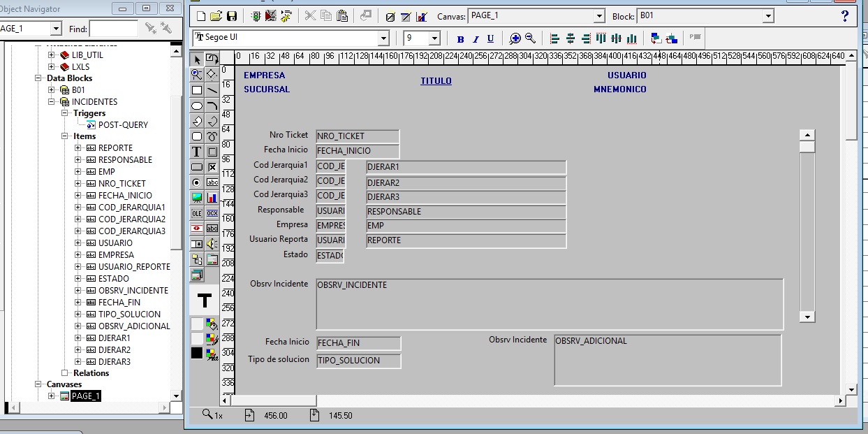This screenshot has height=434, width=868.
Task: Click the black text color swatch
Action: (197, 354)
